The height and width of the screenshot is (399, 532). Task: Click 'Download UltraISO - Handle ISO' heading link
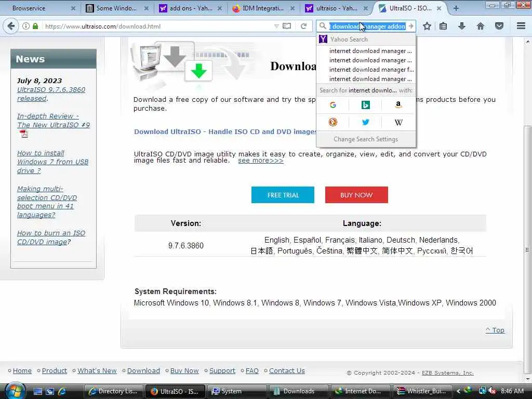coord(225,131)
